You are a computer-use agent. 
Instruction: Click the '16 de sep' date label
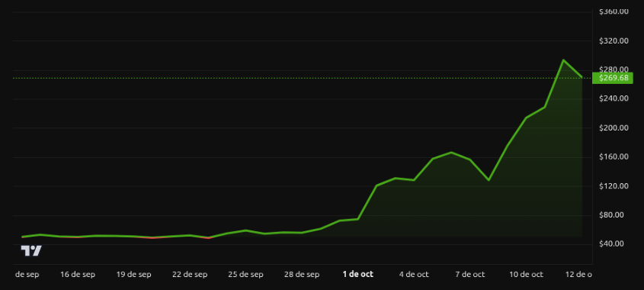(78, 275)
